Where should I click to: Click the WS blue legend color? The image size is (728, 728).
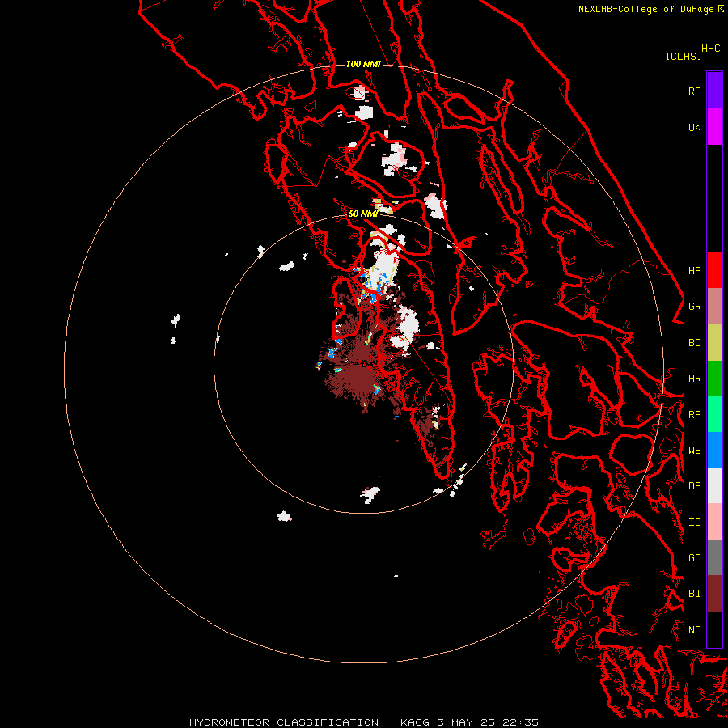[714, 450]
